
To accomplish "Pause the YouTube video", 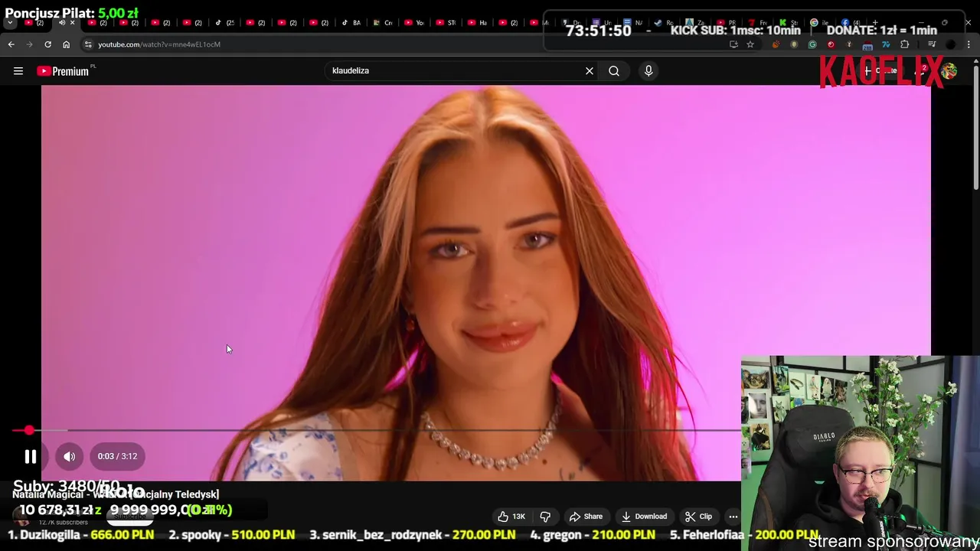I will (31, 456).
